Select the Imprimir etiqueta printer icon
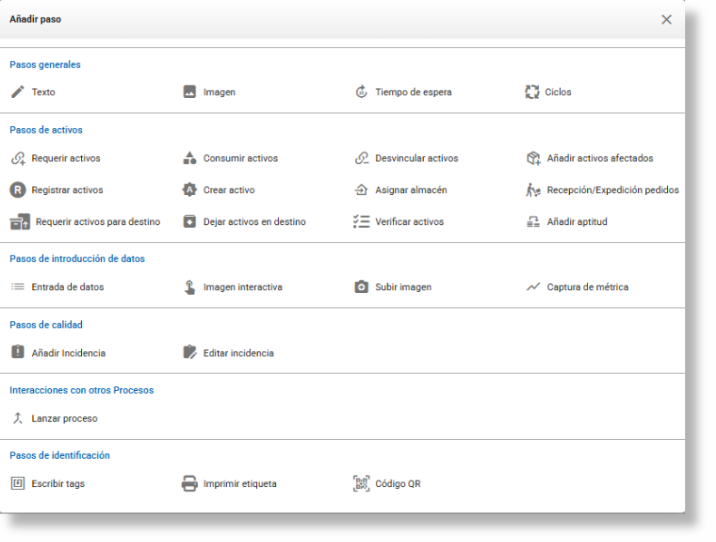 tap(189, 484)
